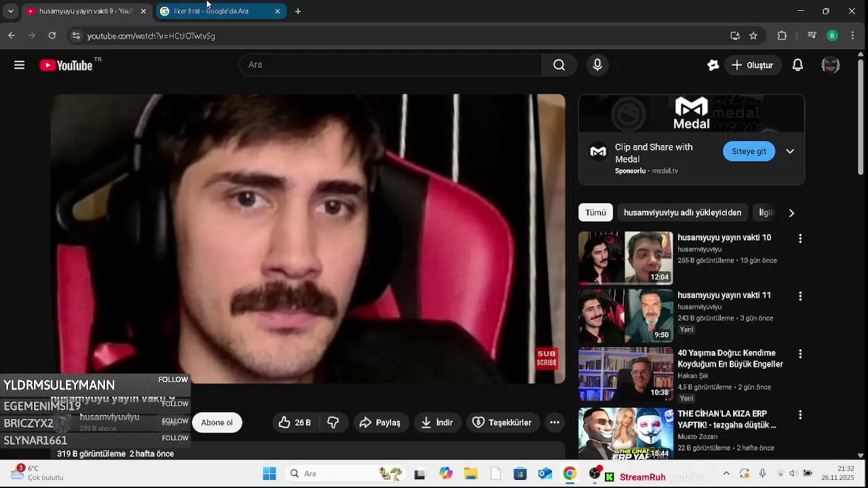Open Outlook from taskbar
Image resolution: width=868 pixels, height=488 pixels.
tap(545, 474)
